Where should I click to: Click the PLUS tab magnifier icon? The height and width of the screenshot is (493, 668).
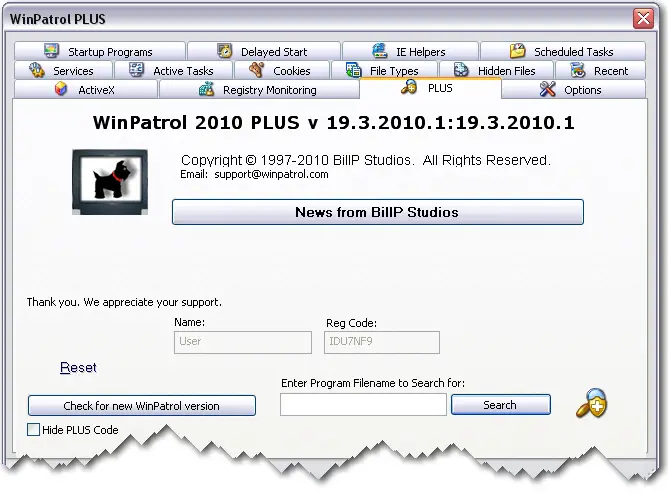point(409,87)
